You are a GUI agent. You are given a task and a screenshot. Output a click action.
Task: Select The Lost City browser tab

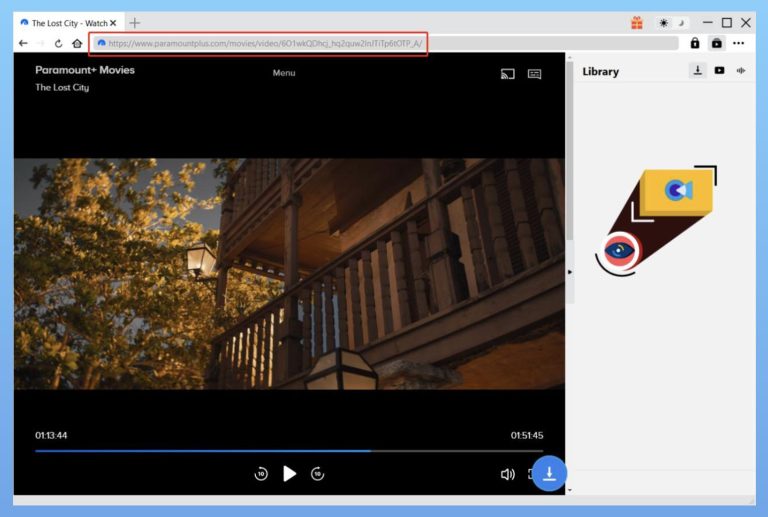point(64,22)
